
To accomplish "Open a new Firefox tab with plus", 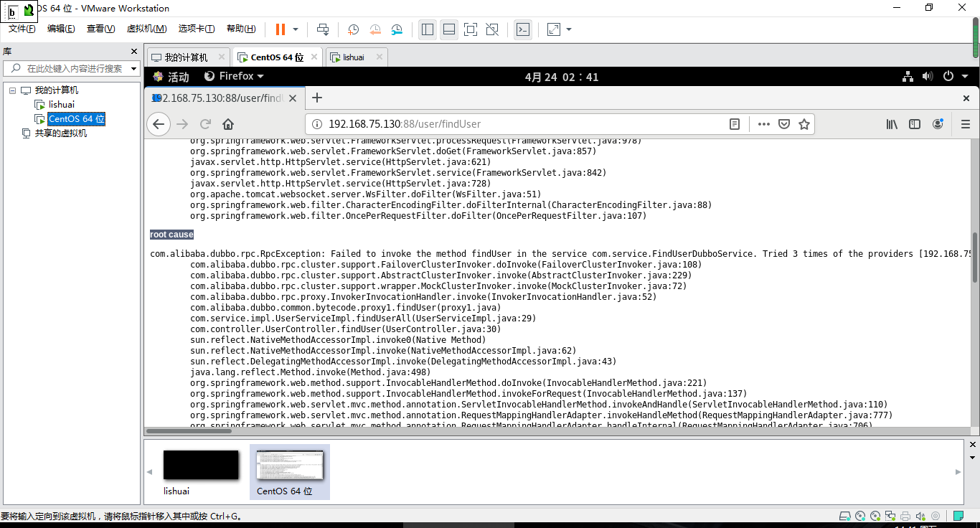I will click(317, 98).
